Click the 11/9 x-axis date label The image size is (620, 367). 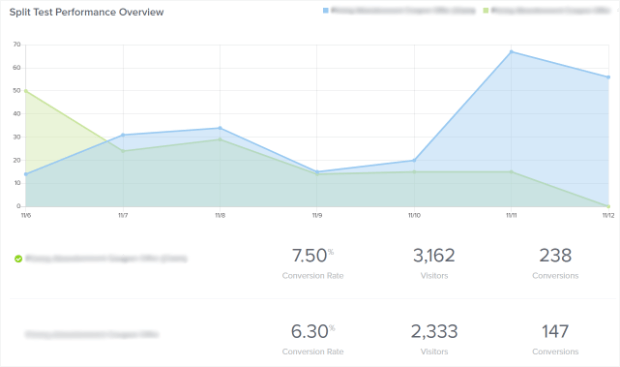click(x=317, y=216)
